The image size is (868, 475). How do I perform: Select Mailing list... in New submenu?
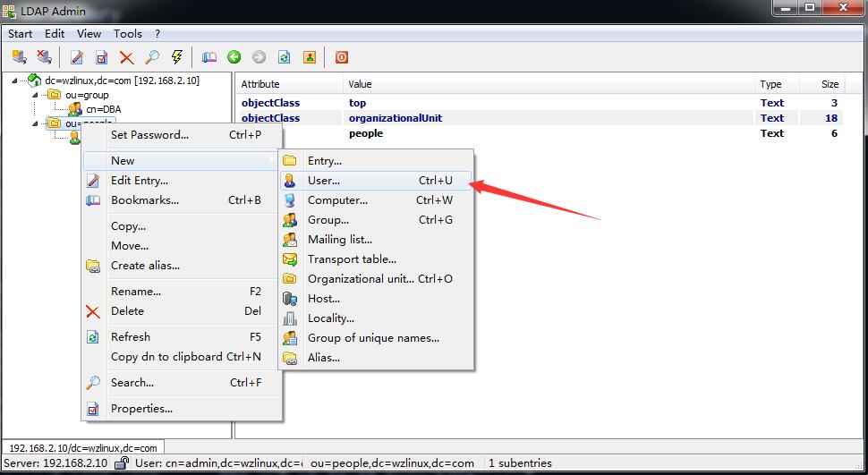click(x=376, y=240)
